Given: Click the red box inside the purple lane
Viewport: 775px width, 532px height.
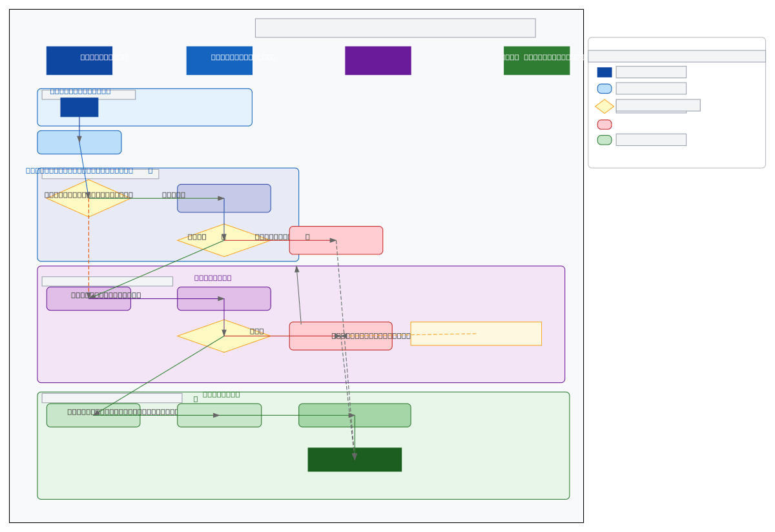Looking at the screenshot, I should click(340, 336).
